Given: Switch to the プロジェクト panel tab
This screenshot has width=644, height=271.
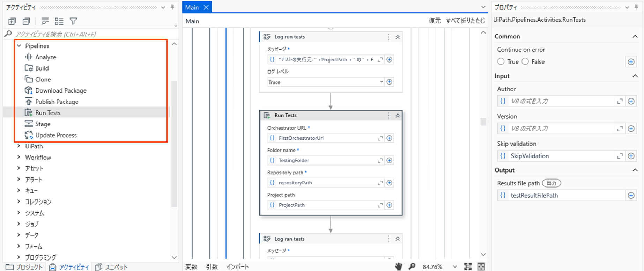Looking at the screenshot, I should tap(24, 267).
